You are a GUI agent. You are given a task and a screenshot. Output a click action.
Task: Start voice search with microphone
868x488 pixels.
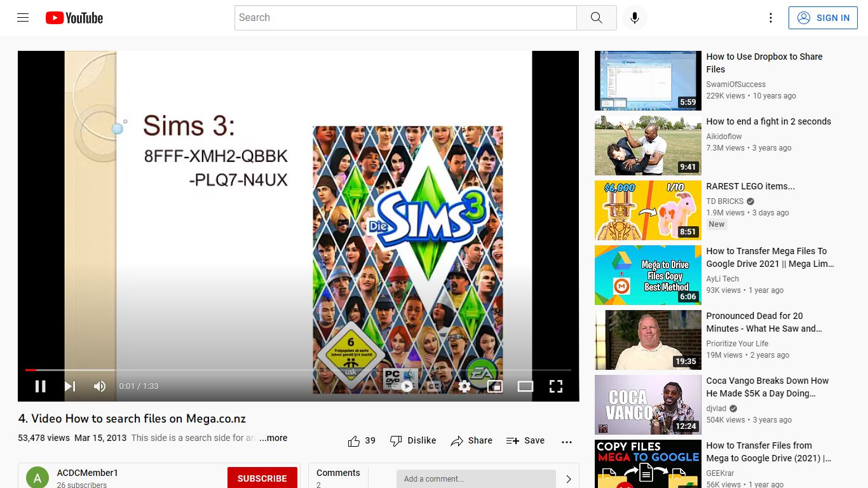[634, 18]
